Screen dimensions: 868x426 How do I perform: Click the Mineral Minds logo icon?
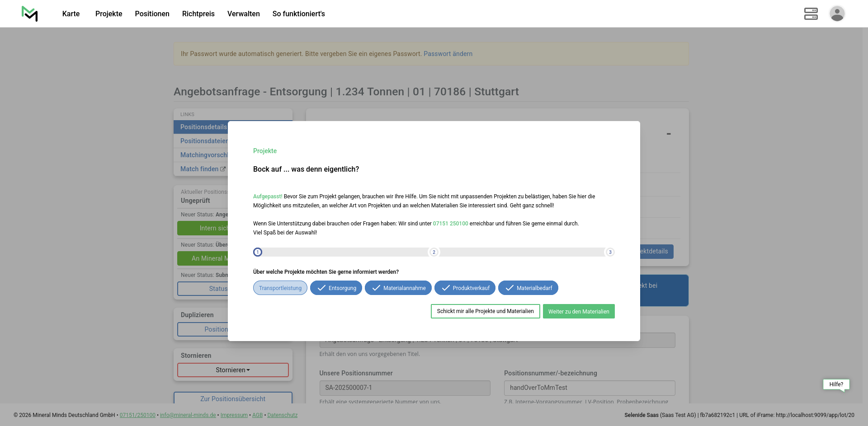pos(30,14)
